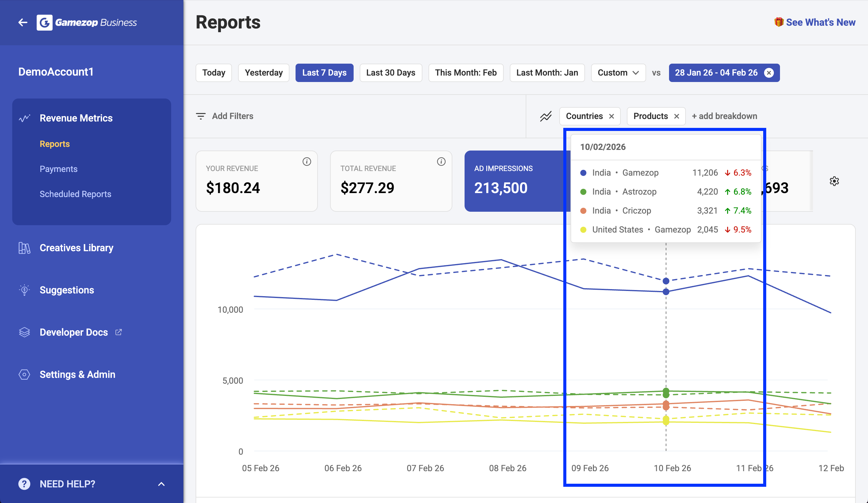Collapse the Revenue Metrics section
The height and width of the screenshot is (503, 868).
coord(76,118)
